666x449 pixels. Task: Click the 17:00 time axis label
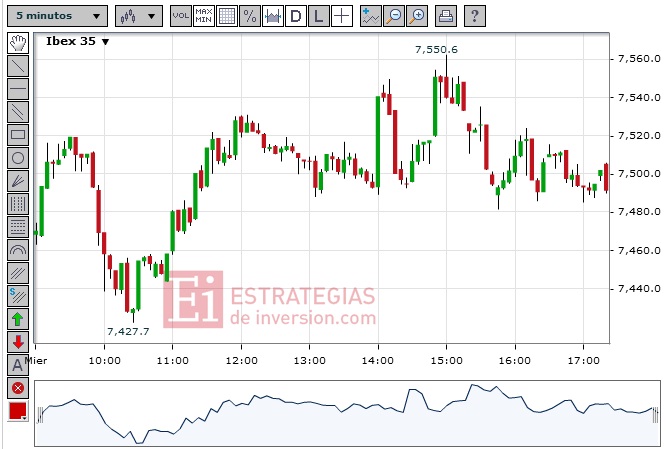coord(584,361)
